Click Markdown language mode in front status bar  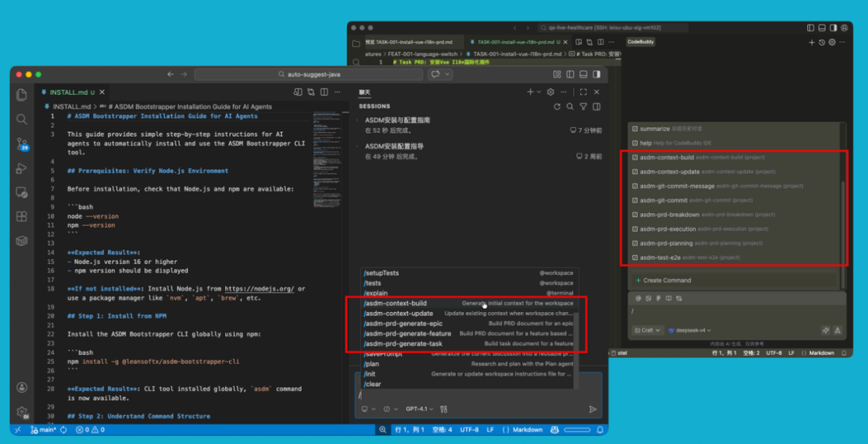(x=522, y=430)
